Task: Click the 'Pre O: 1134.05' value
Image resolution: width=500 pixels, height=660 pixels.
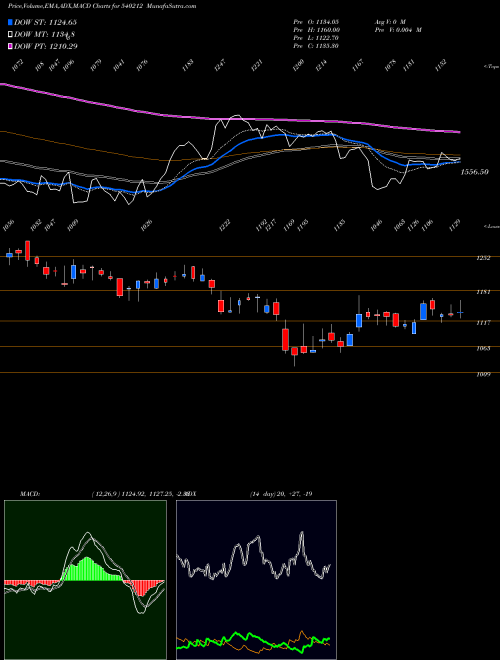Action: [x=316, y=21]
